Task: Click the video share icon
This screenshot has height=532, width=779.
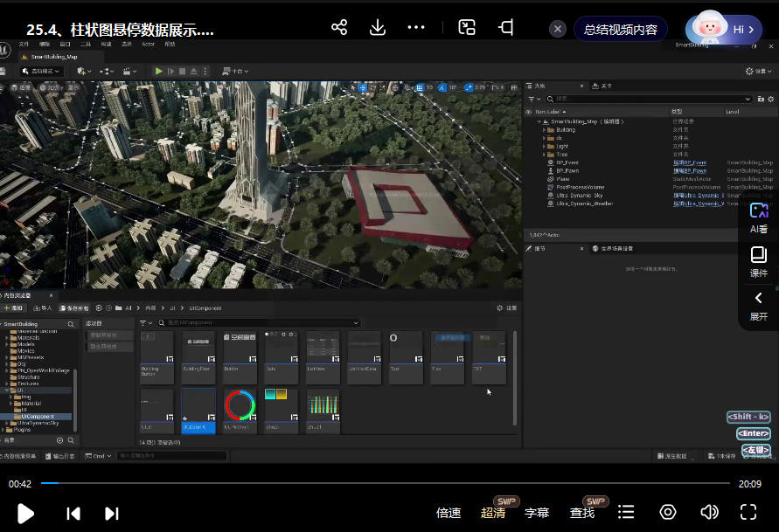Action: (x=339, y=28)
